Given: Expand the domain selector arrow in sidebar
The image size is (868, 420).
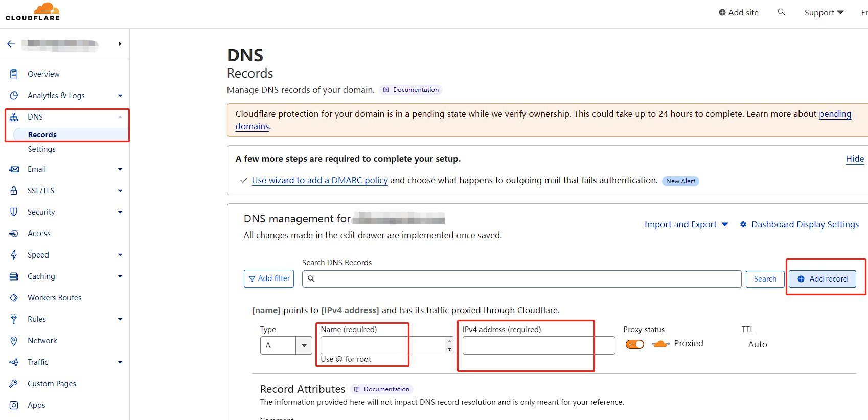Looking at the screenshot, I should coord(120,44).
